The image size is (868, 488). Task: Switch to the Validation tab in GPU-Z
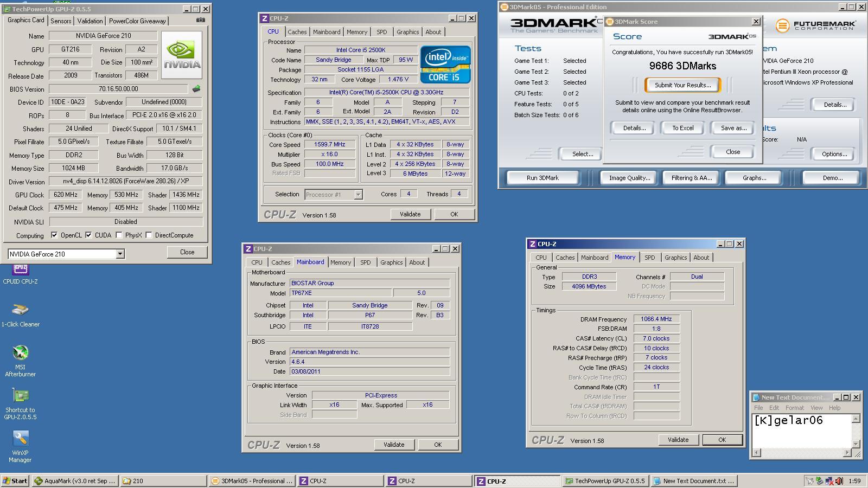90,21
